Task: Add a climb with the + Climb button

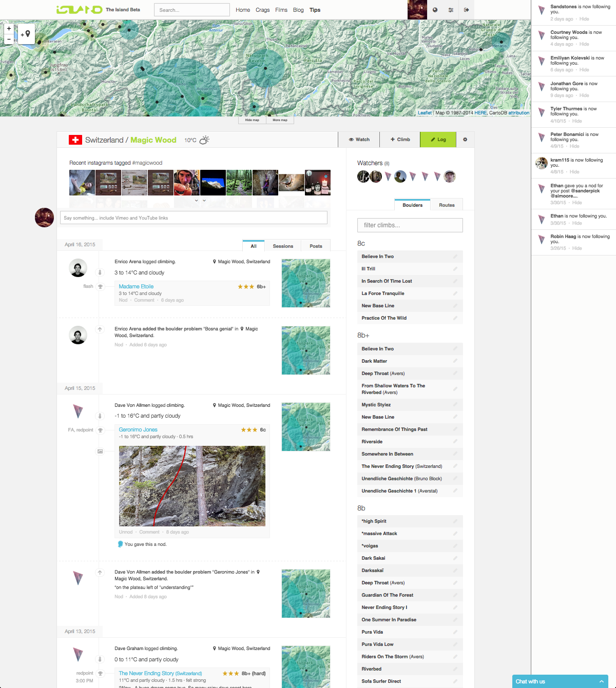Action: pos(400,139)
